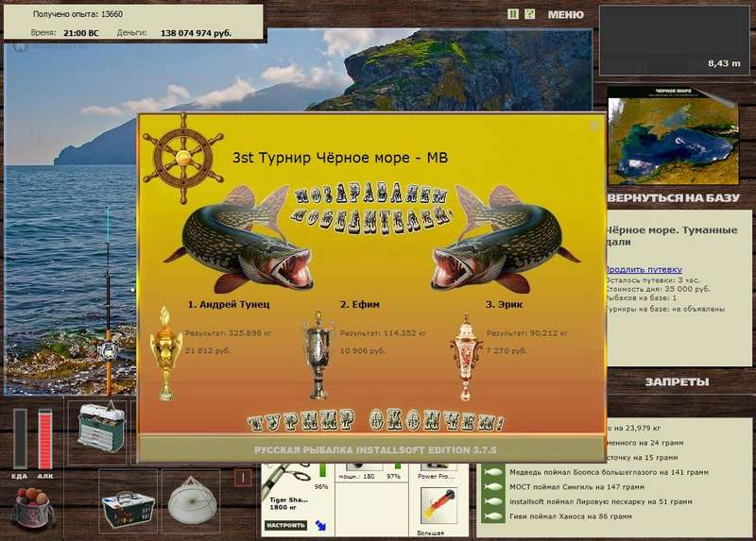Click prize amount 7 270 руб.
Image resolution: width=756 pixels, height=541 pixels.
point(507,350)
